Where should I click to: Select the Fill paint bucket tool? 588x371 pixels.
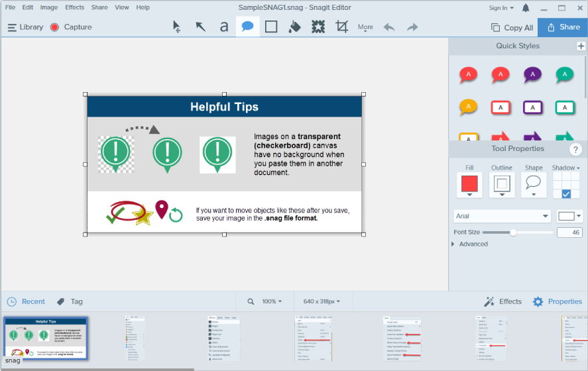[295, 27]
